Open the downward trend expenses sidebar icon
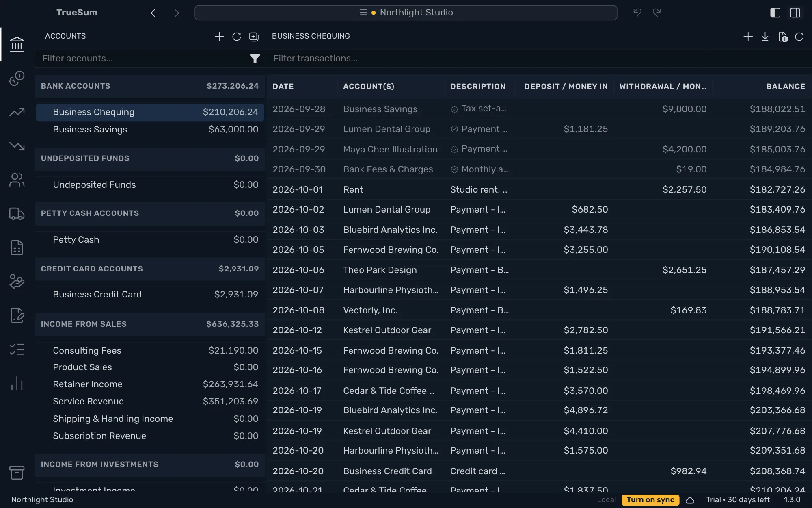812x508 pixels. (17, 145)
